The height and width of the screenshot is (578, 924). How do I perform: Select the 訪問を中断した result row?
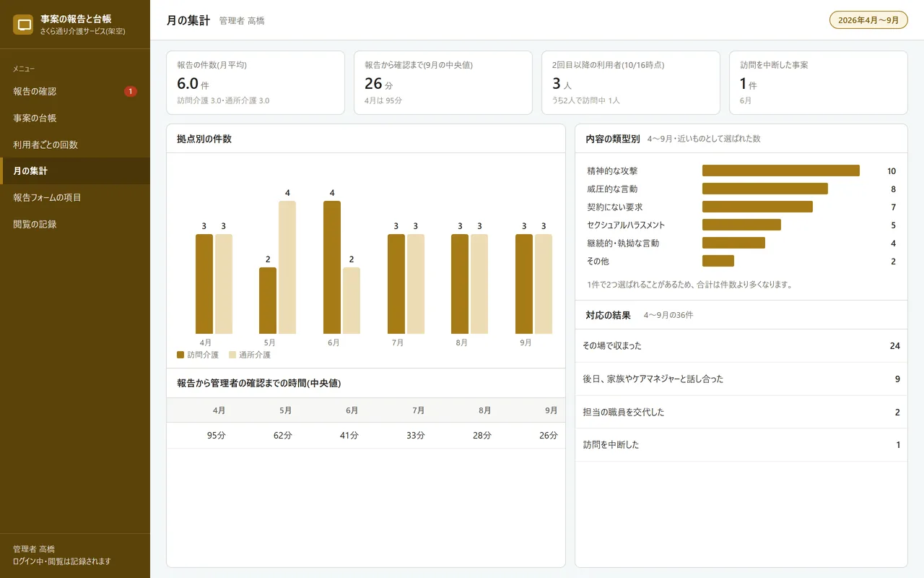tap(741, 445)
